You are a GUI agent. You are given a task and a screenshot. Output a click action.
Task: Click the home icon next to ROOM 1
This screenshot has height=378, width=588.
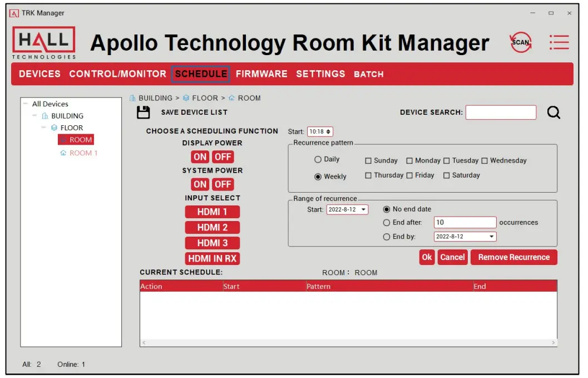coord(62,153)
